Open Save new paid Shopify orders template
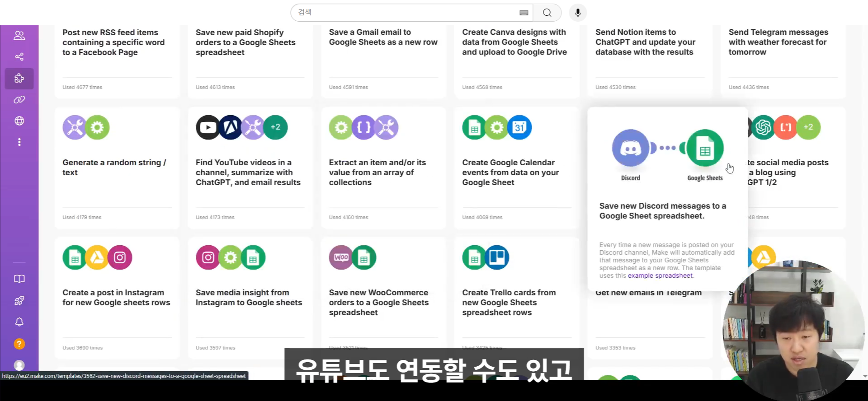This screenshot has height=401, width=868. pos(245,42)
